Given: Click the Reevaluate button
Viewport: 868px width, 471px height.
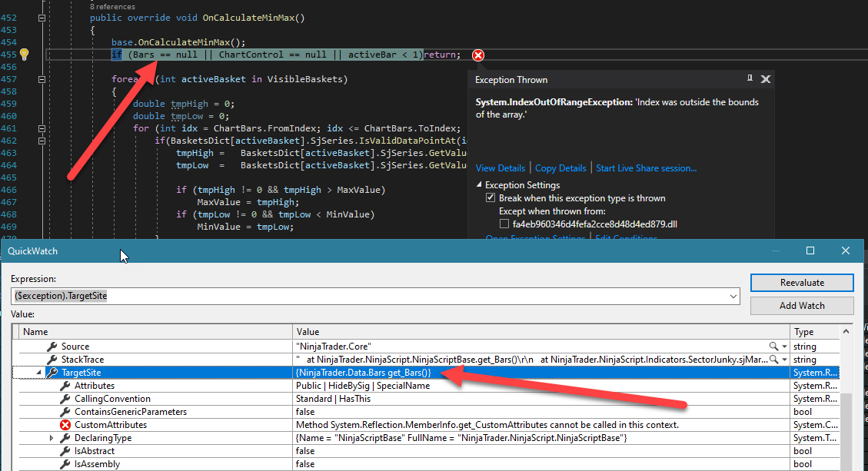Looking at the screenshot, I should (x=802, y=283).
